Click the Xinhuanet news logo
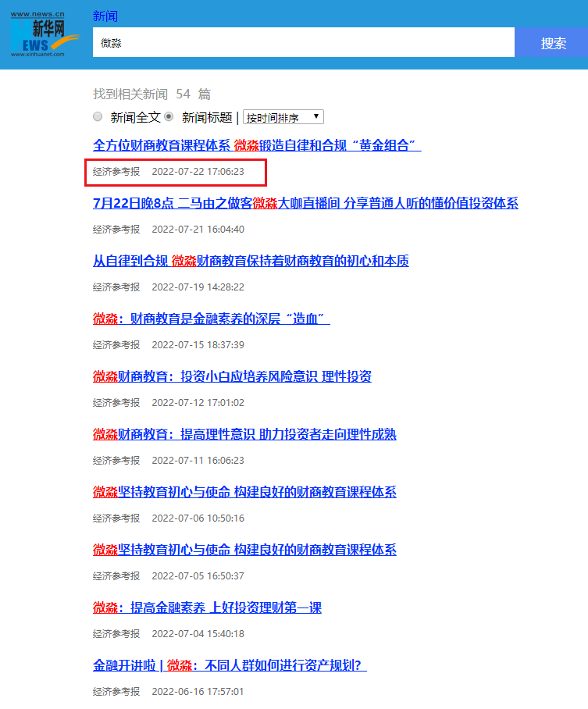The image size is (588, 709). (x=44, y=34)
